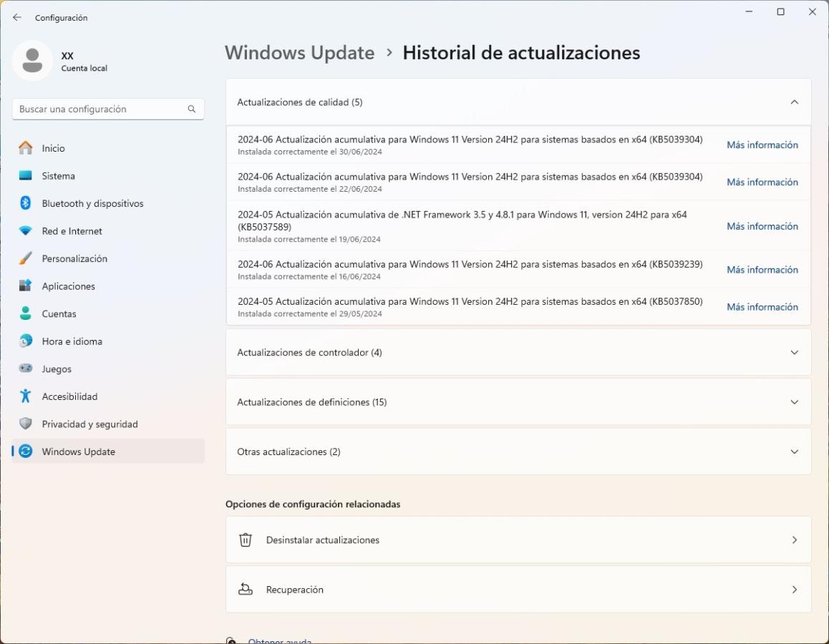829x644 pixels.
Task: Click the Bluetooth icon in sidebar
Action: coord(25,203)
